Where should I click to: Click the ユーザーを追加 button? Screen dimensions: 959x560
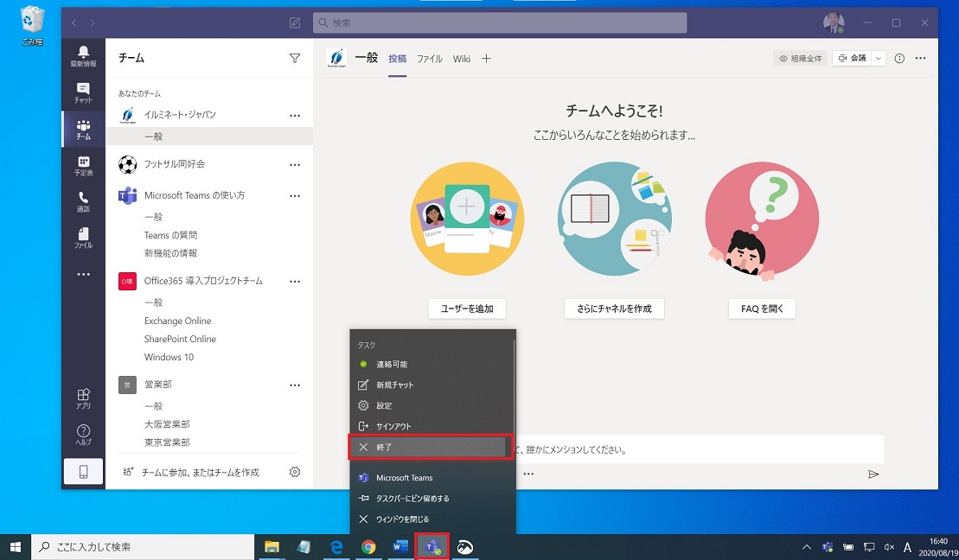click(467, 309)
